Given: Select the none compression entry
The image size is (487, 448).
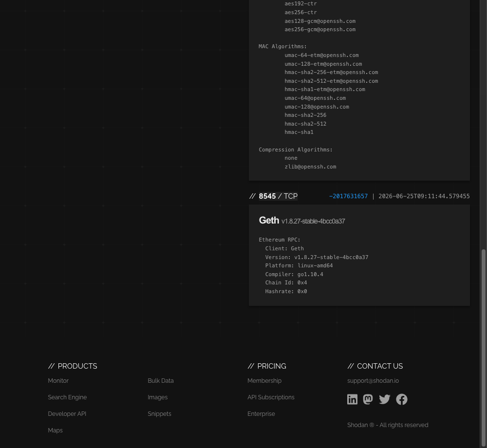Looking at the screenshot, I should click(x=291, y=158).
